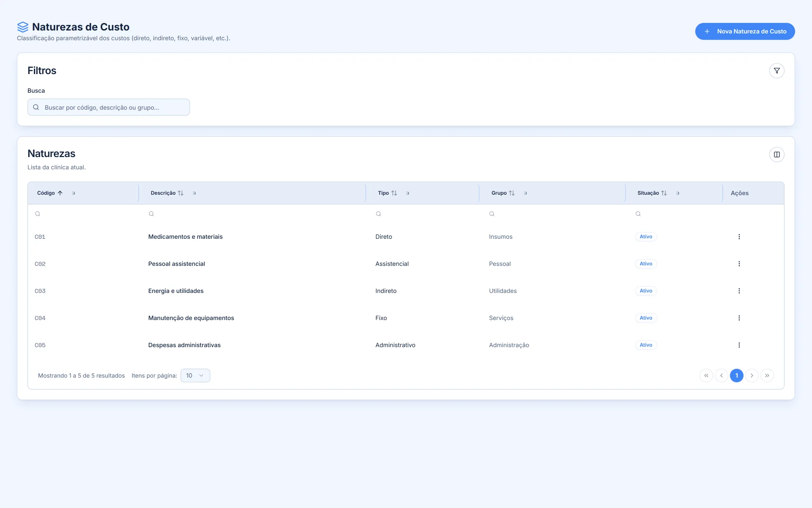Jump to the last page

(767, 375)
